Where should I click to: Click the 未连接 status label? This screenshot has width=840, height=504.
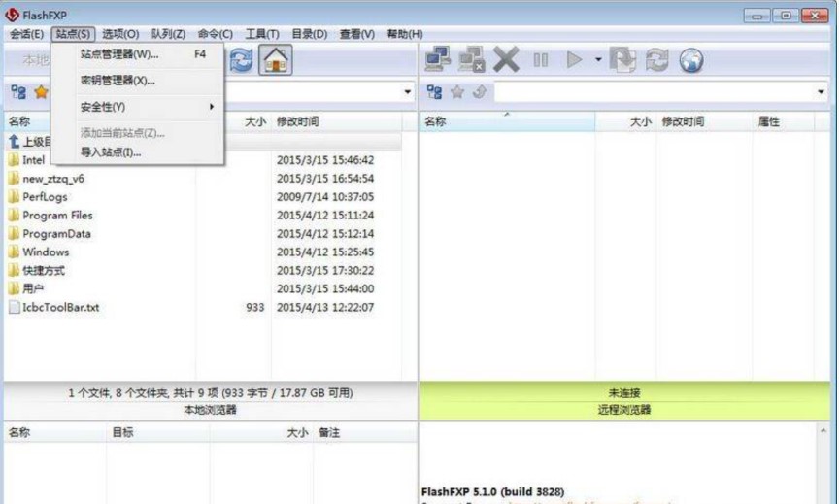(x=624, y=393)
